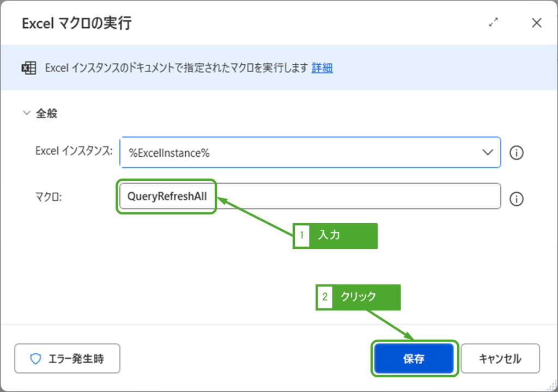Screen dimensions: 558x392
Task: Click the info icon beside the マクロ field
Action: point(516,199)
